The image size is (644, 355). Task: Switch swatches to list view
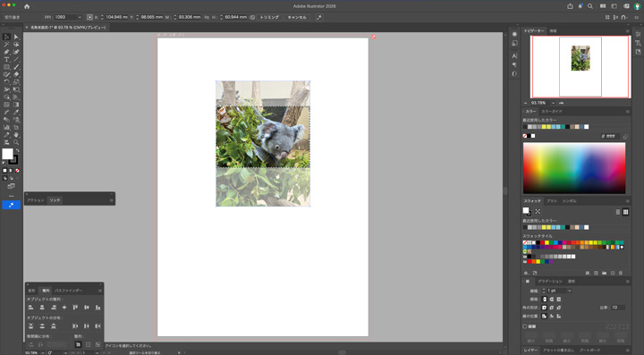[x=618, y=212]
